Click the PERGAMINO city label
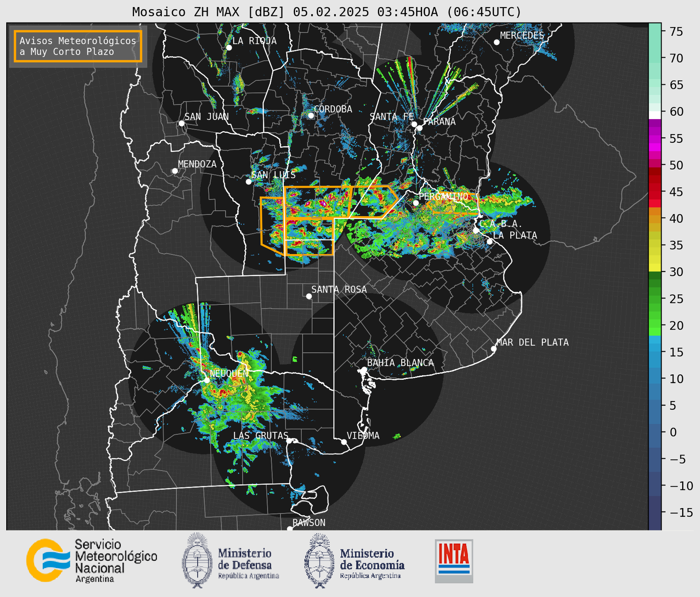The height and width of the screenshot is (597, 700). pos(443,196)
